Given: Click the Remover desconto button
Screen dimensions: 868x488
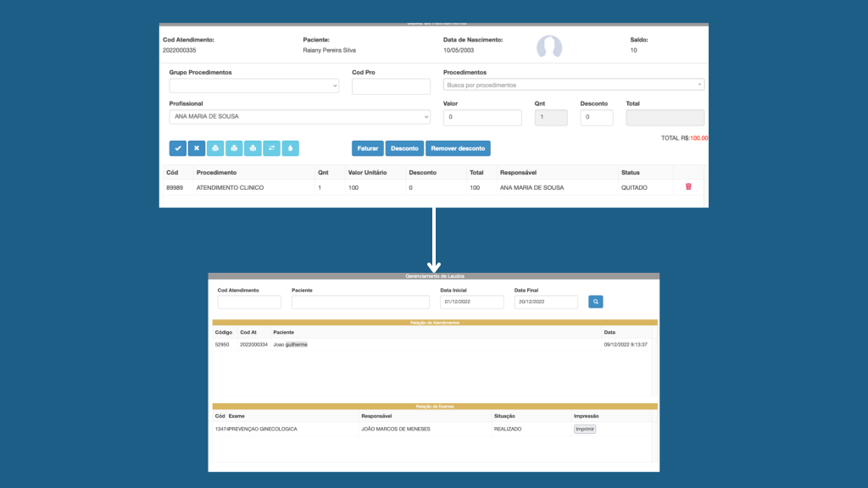Looking at the screenshot, I should pyautogui.click(x=458, y=148).
